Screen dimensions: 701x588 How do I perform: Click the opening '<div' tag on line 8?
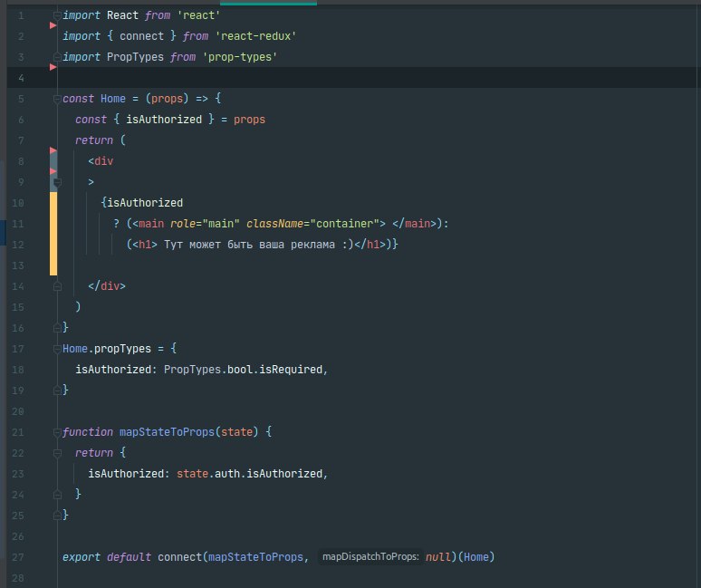(x=101, y=161)
